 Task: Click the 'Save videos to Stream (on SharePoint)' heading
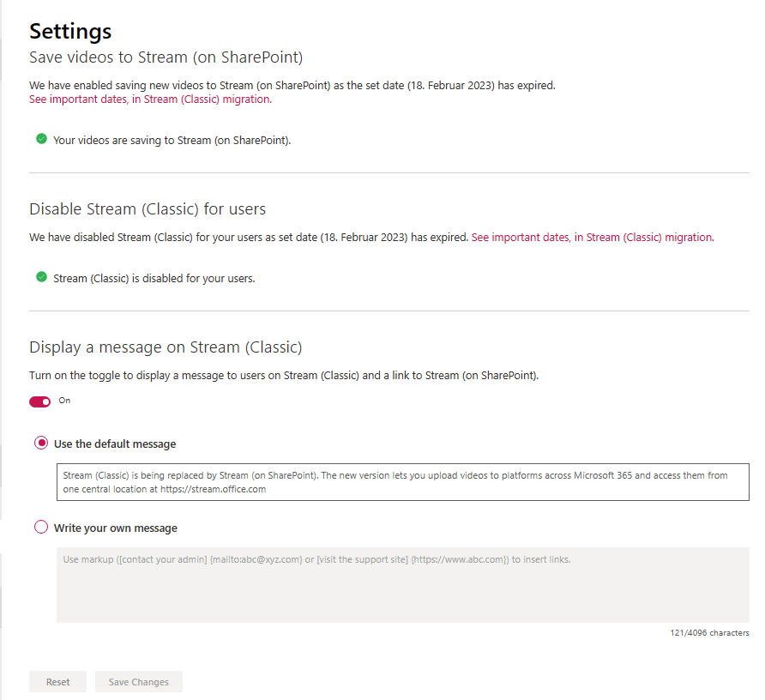(166, 57)
